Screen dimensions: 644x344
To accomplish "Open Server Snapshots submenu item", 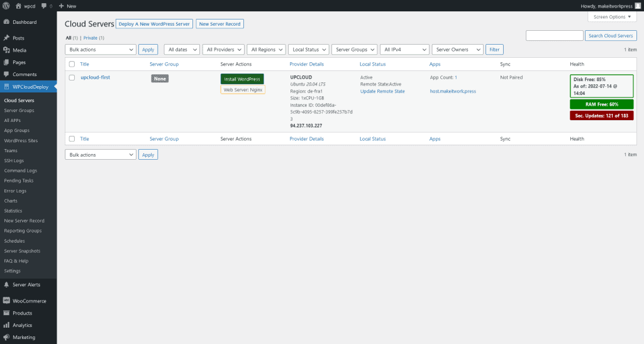I will tap(22, 251).
